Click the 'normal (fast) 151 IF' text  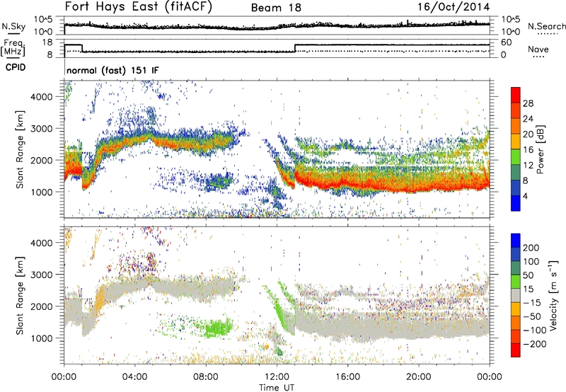pyautogui.click(x=112, y=70)
